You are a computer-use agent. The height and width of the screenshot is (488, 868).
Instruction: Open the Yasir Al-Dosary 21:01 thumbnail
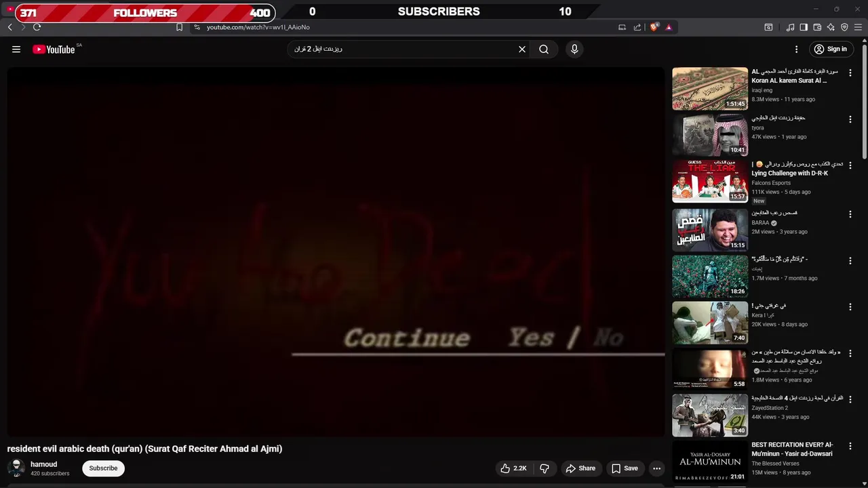click(710, 462)
